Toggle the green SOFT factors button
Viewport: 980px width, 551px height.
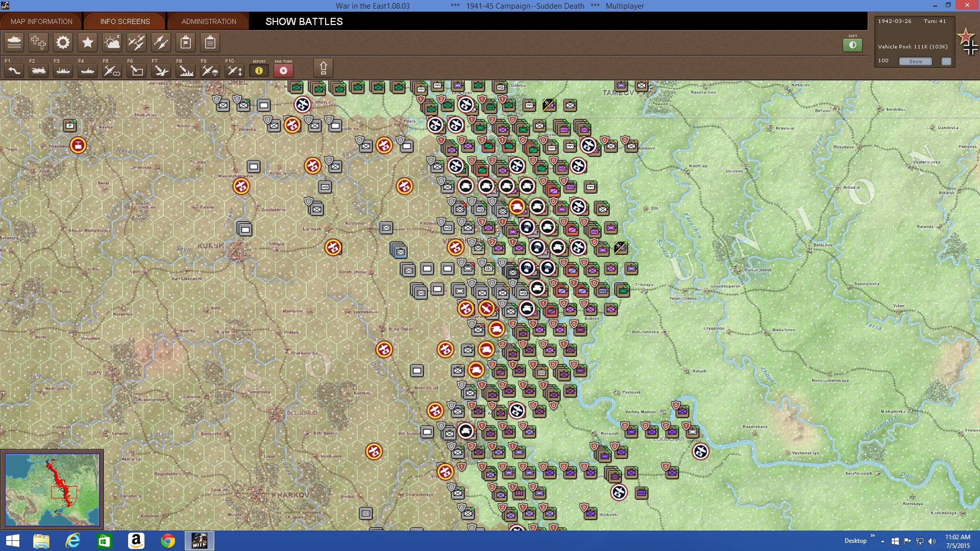tap(852, 45)
